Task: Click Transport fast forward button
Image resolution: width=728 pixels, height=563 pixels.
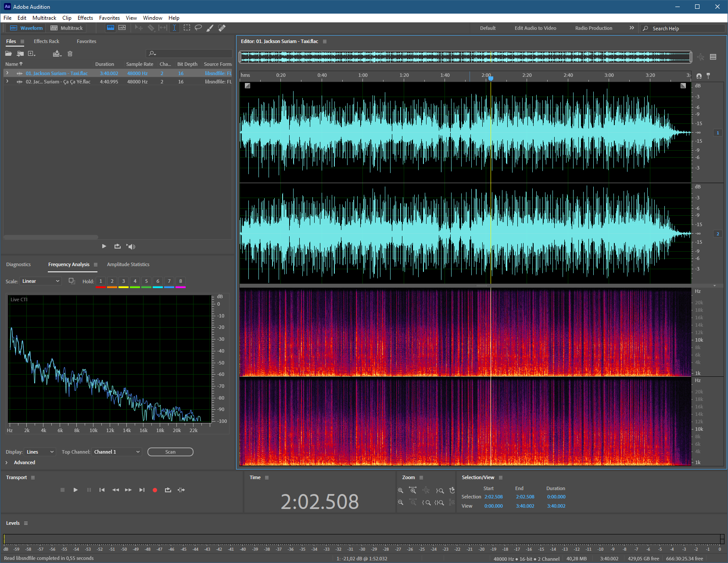Action: [128, 490]
